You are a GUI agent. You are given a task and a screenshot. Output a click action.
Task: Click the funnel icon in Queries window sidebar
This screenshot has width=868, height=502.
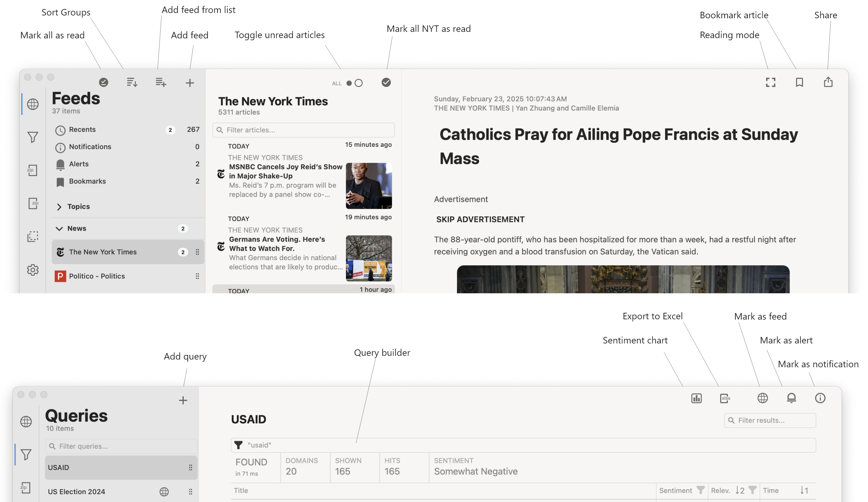(x=26, y=455)
